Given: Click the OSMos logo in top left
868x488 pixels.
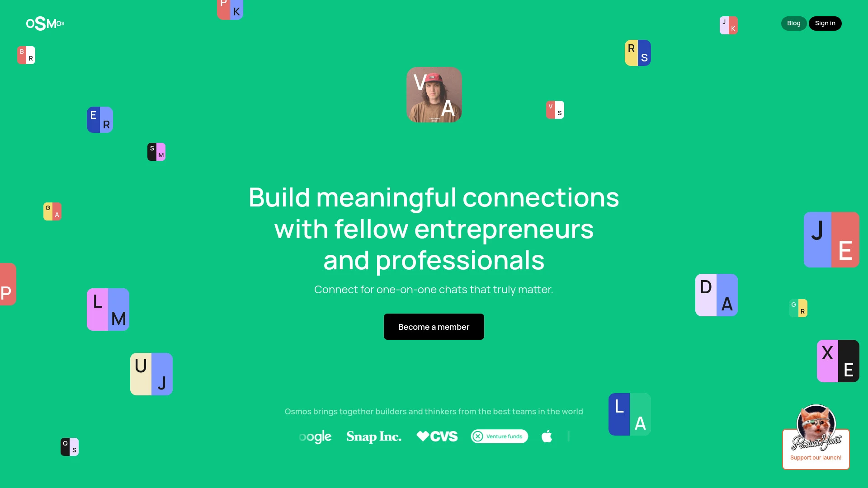Looking at the screenshot, I should (x=45, y=23).
